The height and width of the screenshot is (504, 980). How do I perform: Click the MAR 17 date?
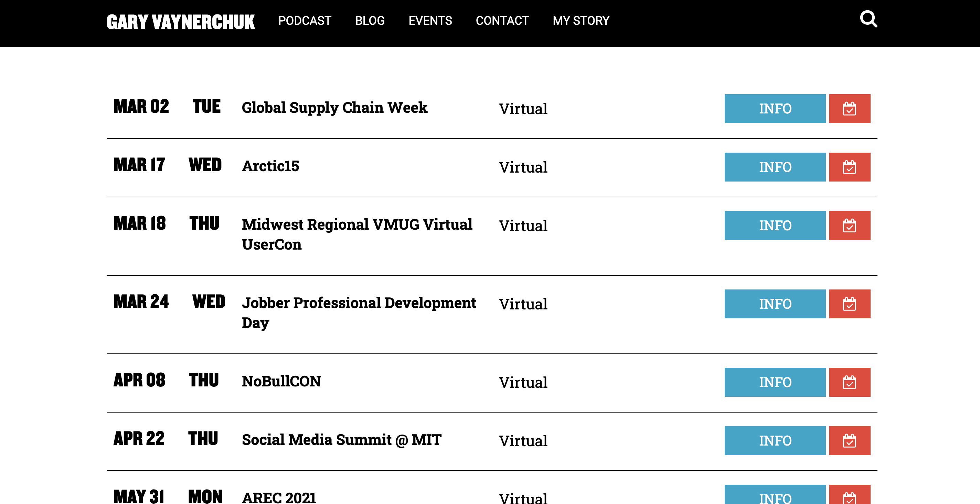[139, 165]
